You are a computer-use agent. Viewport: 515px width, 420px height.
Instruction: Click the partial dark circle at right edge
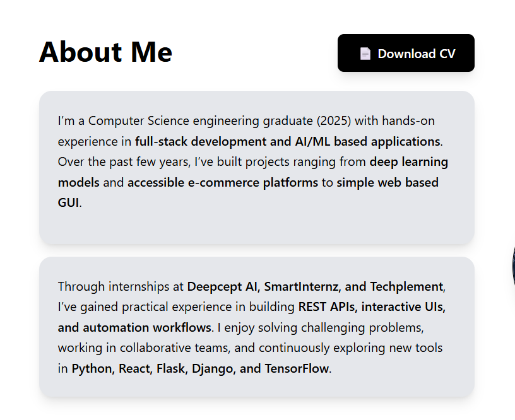pyautogui.click(x=512, y=265)
